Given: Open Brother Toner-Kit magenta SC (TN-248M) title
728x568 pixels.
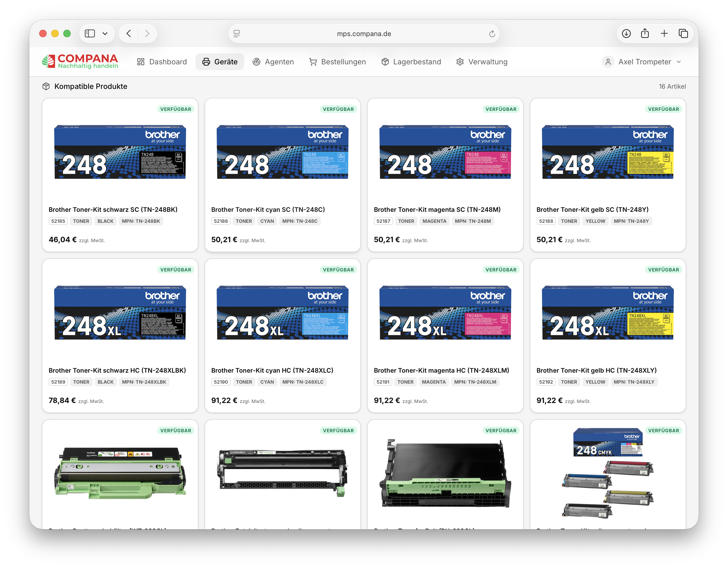Looking at the screenshot, I should coord(437,209).
